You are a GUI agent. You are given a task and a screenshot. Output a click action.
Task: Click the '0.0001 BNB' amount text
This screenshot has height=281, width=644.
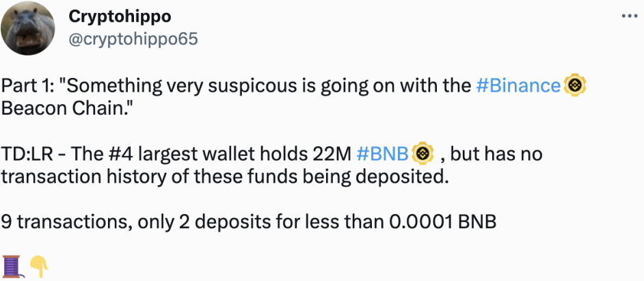(442, 223)
